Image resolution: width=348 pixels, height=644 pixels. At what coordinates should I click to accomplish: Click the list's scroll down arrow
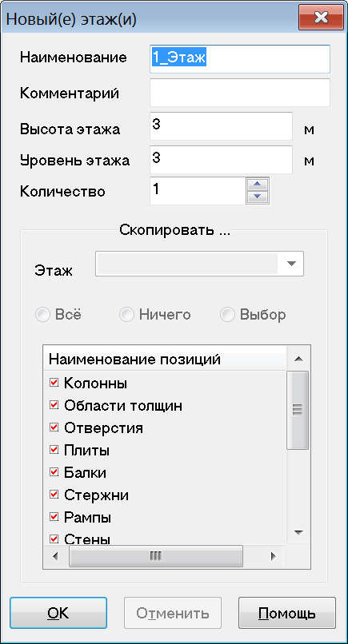coord(299,533)
